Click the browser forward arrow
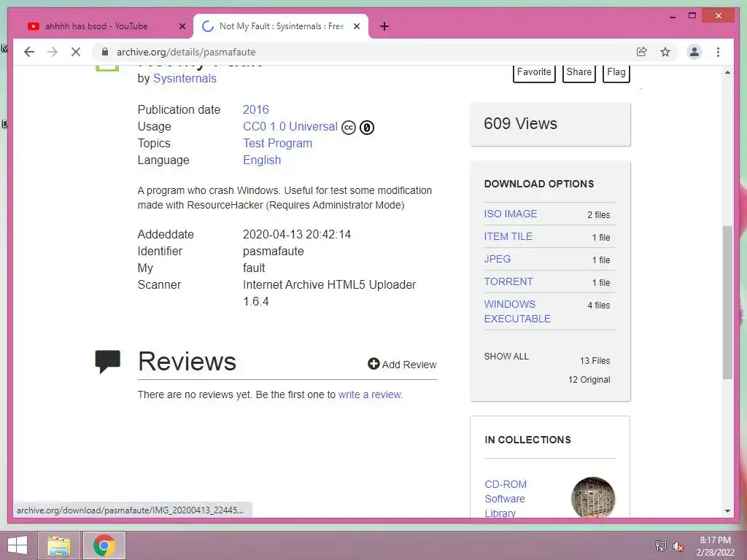 53,52
